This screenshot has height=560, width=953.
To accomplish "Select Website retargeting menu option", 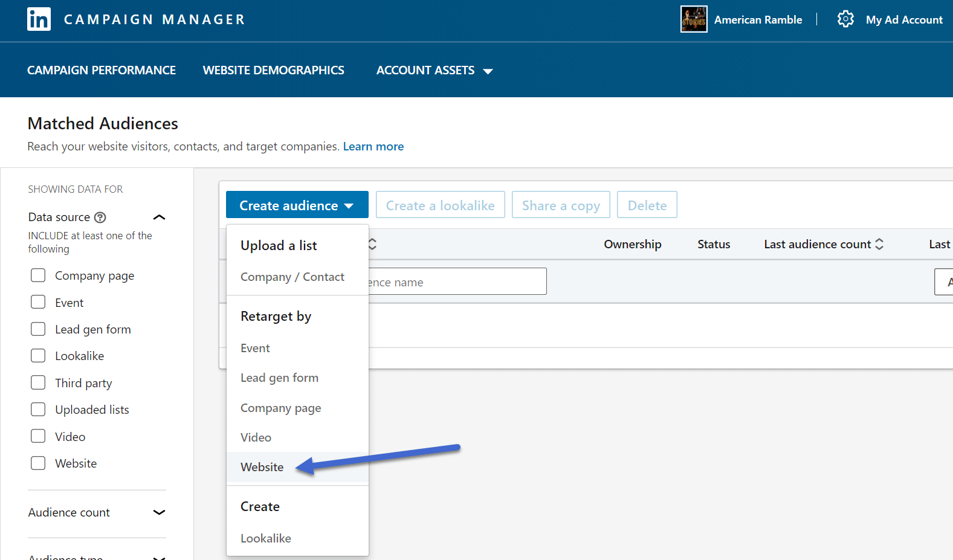I will pos(297,467).
